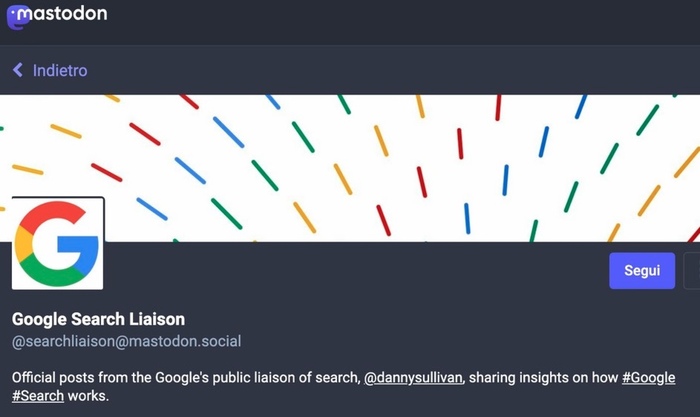Image resolution: width=700 pixels, height=417 pixels.
Task: Follow the account with Segui button
Action: pyautogui.click(x=642, y=271)
